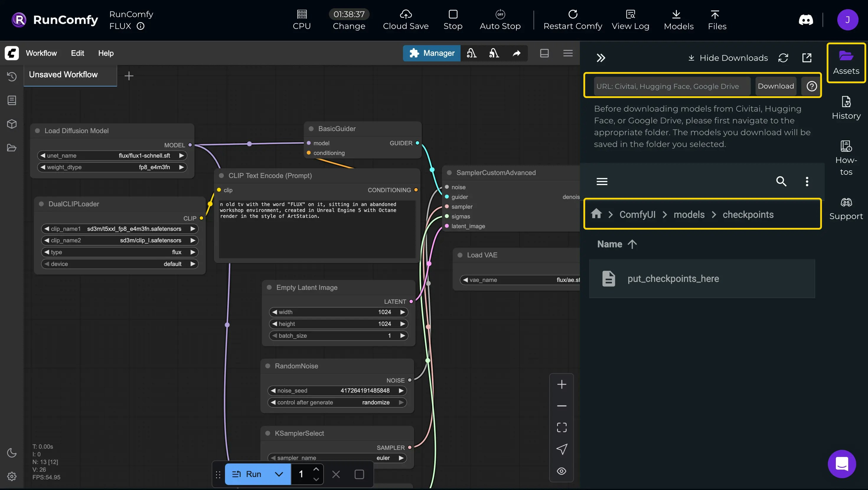This screenshot has height=490, width=868.
Task: Open the History tab
Action: [x=846, y=108]
